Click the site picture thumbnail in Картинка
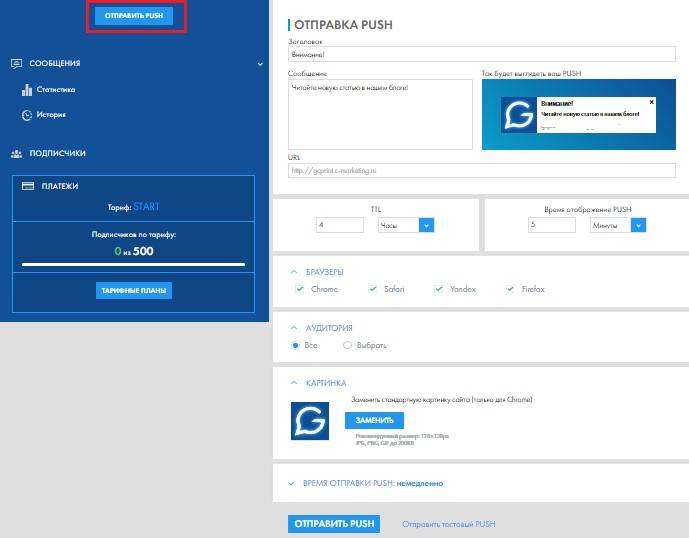The image size is (689, 538). pyautogui.click(x=310, y=421)
